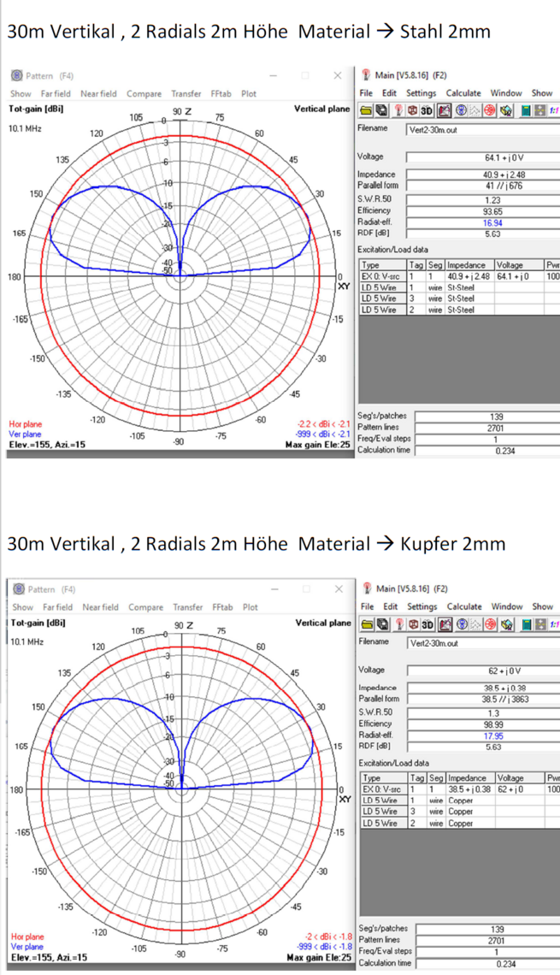Open the Transfer menu in the Stahl Pattern window

coord(186,93)
